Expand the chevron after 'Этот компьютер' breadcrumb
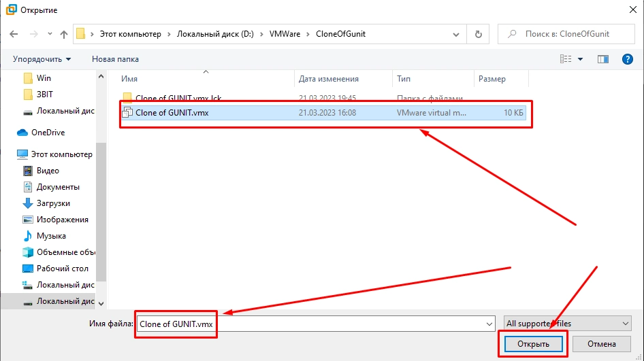 169,34
